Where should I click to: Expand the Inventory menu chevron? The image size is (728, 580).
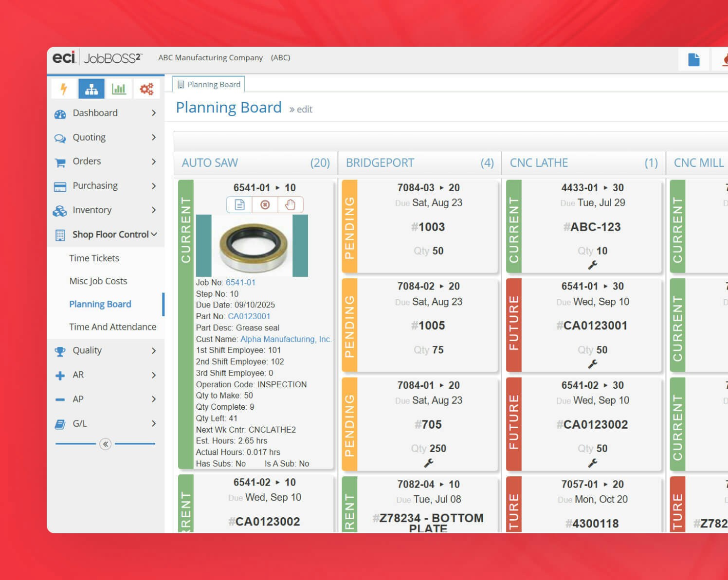[154, 210]
